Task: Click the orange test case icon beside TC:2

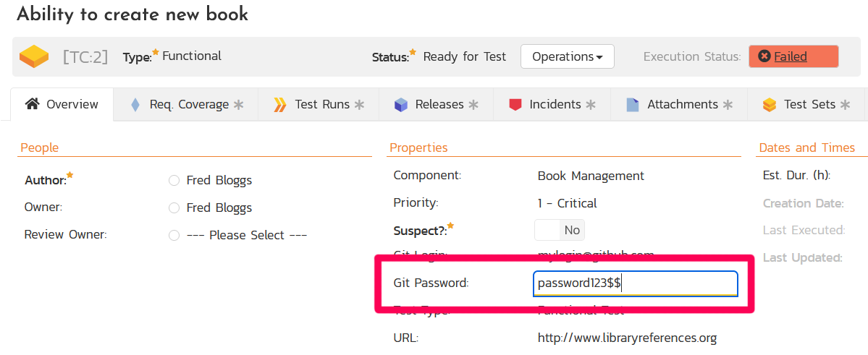Action: click(34, 56)
